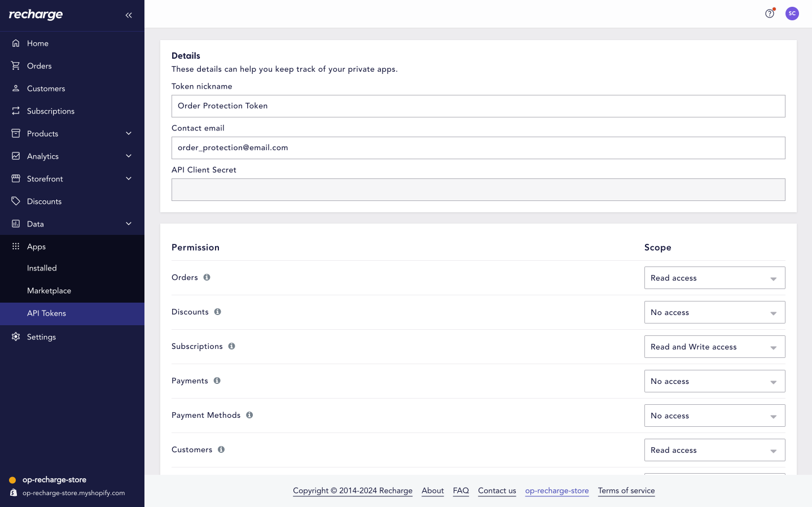This screenshot has height=507, width=812.
Task: Click the Settings gear icon
Action: (x=16, y=336)
